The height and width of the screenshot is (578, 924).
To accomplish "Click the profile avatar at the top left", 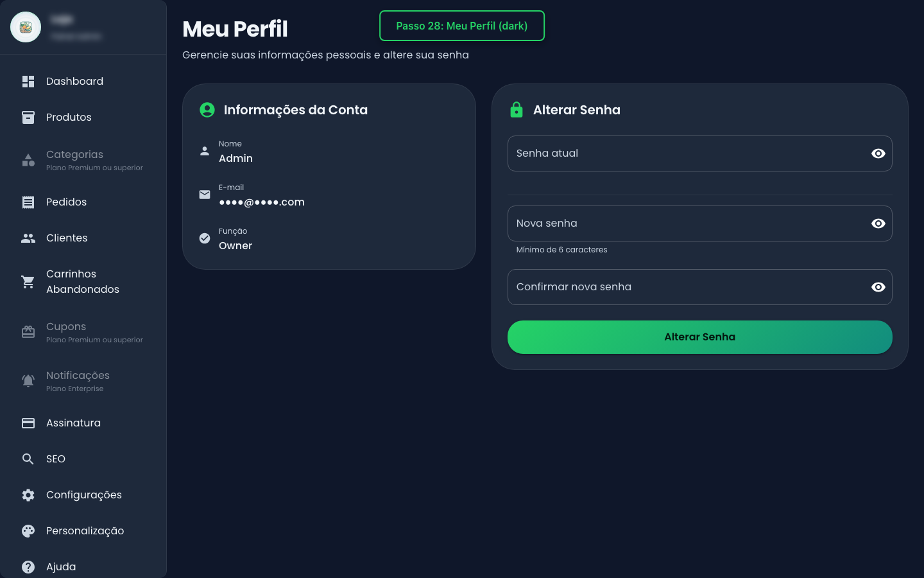I will (25, 27).
